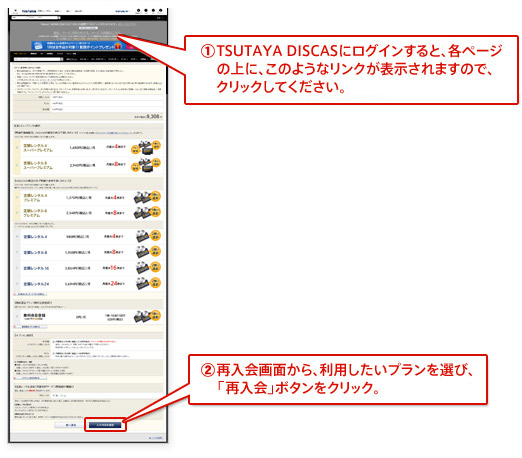Select the plain 定額レンタル8 plan radio button
Viewport: 522px width, 458px height.
[x=17, y=252]
